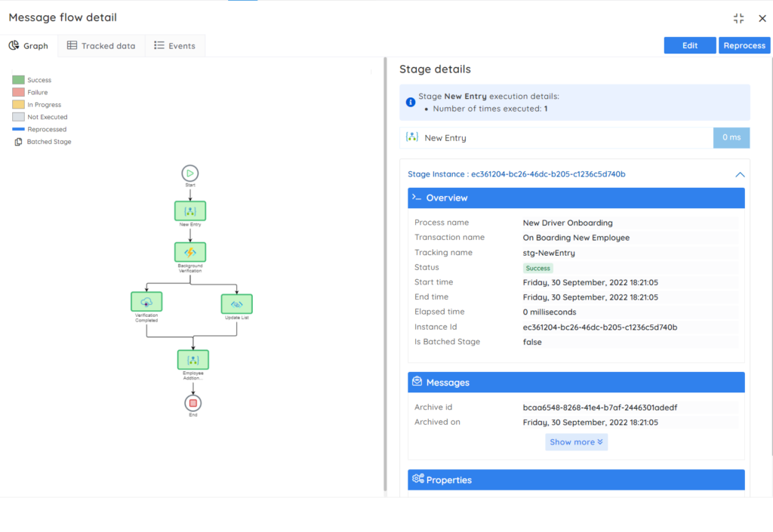Switch to the Tracked data tab
The image size is (773, 532).
100,45
